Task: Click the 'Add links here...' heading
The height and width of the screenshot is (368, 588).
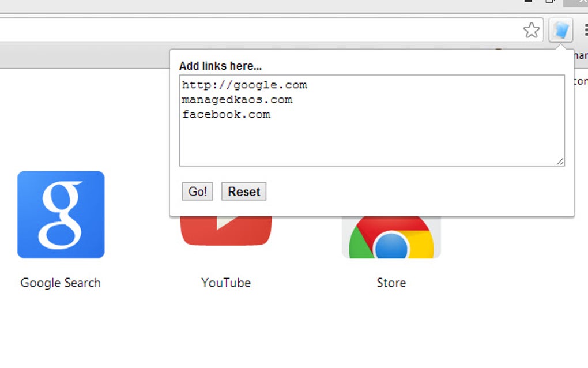Action: (x=220, y=66)
